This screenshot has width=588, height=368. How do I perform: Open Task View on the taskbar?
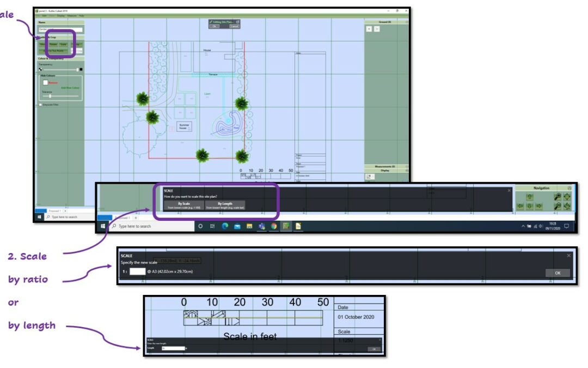pos(212,226)
